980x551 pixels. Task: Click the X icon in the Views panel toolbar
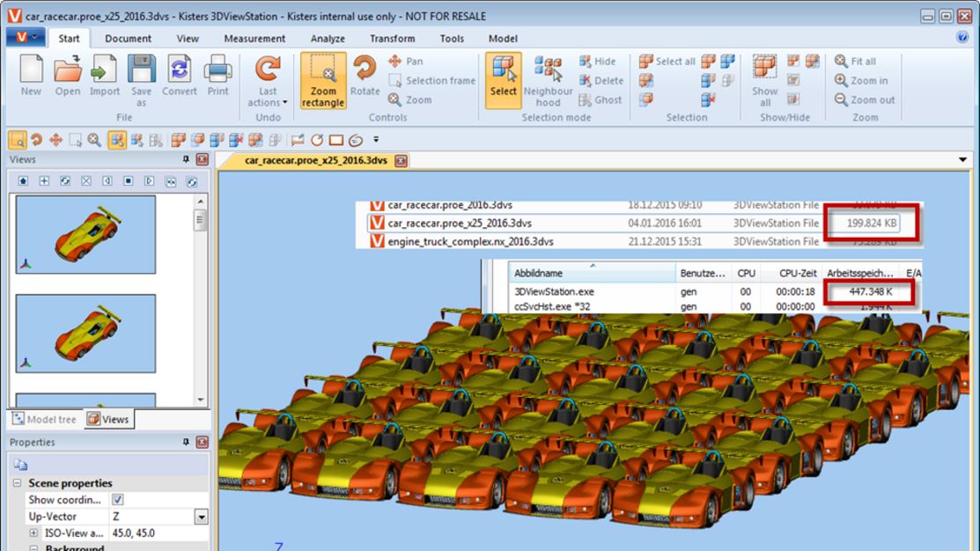point(86,181)
